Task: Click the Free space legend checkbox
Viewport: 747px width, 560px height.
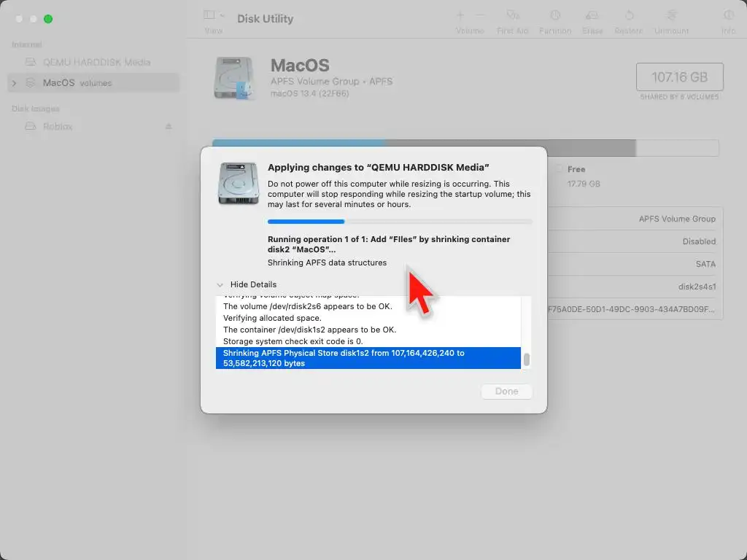Action: tap(560, 169)
